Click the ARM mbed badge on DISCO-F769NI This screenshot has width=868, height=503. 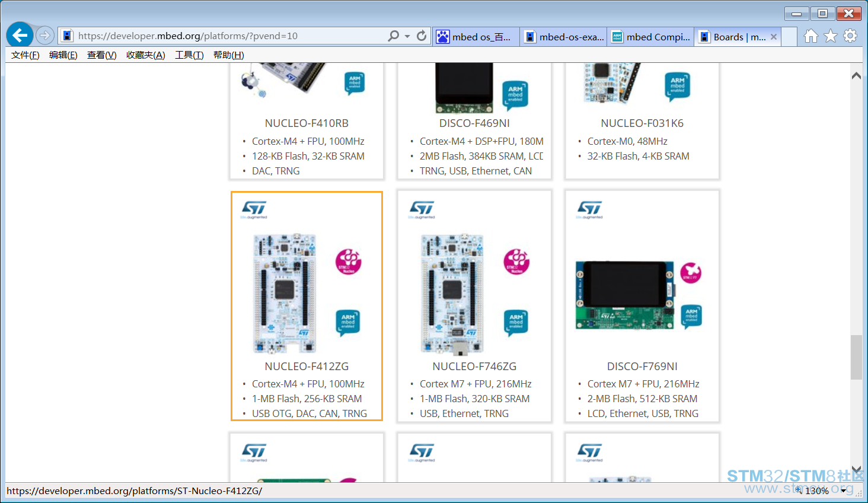point(691,316)
